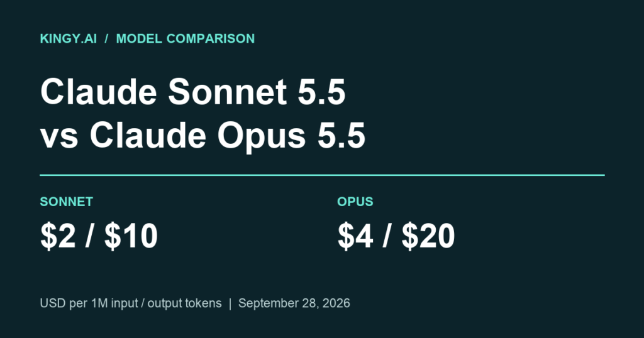Screen dimensions: 644x338
Task: Click the USD per 1M tokens footnote
Action: pyautogui.click(x=131, y=303)
